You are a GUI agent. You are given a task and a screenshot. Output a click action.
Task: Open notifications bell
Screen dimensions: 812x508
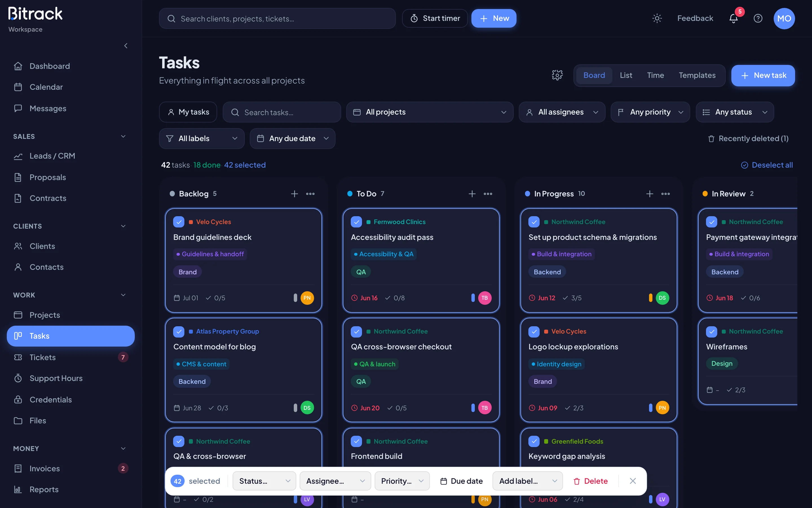pyautogui.click(x=734, y=18)
